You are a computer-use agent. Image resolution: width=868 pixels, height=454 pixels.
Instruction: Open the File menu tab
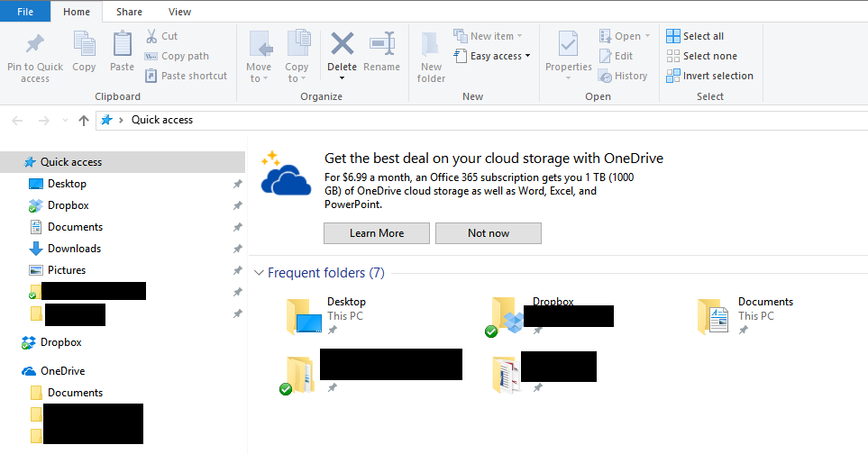[x=25, y=12]
